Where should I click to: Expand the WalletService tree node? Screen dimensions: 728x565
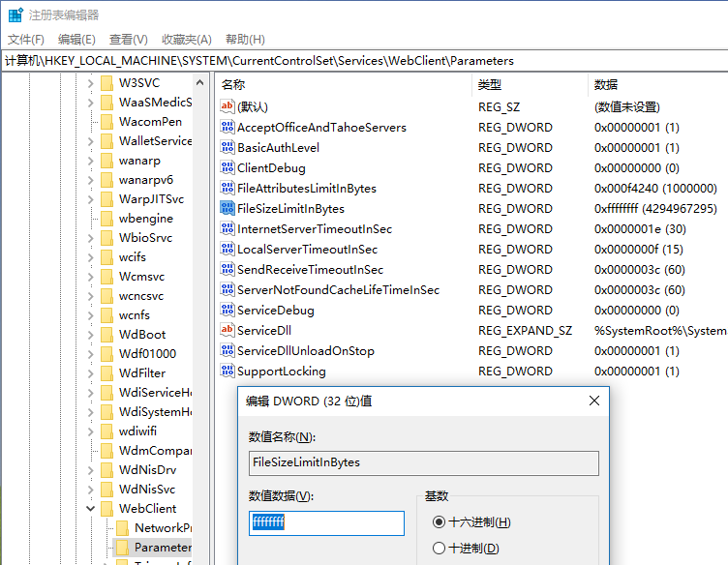[91, 141]
